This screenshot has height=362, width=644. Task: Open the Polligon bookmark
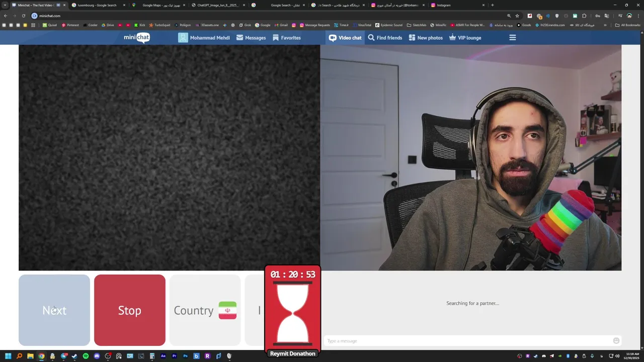[183, 25]
